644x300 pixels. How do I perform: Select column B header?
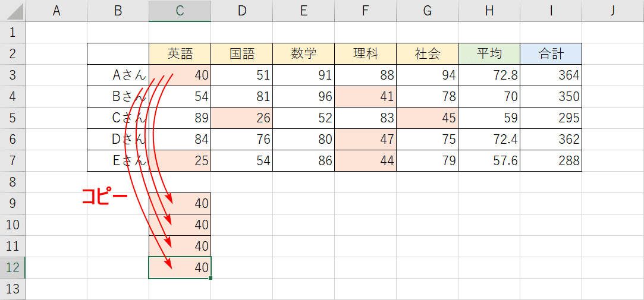[x=118, y=11]
